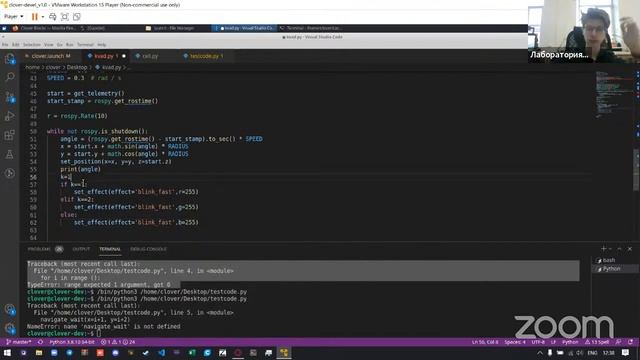Select home in the breadcrumb path
This screenshot has width=640, height=360.
point(33,67)
